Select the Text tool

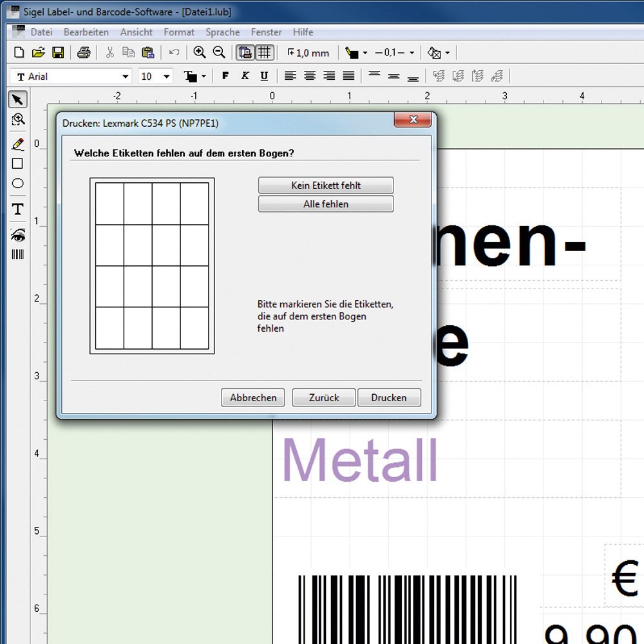(x=17, y=209)
